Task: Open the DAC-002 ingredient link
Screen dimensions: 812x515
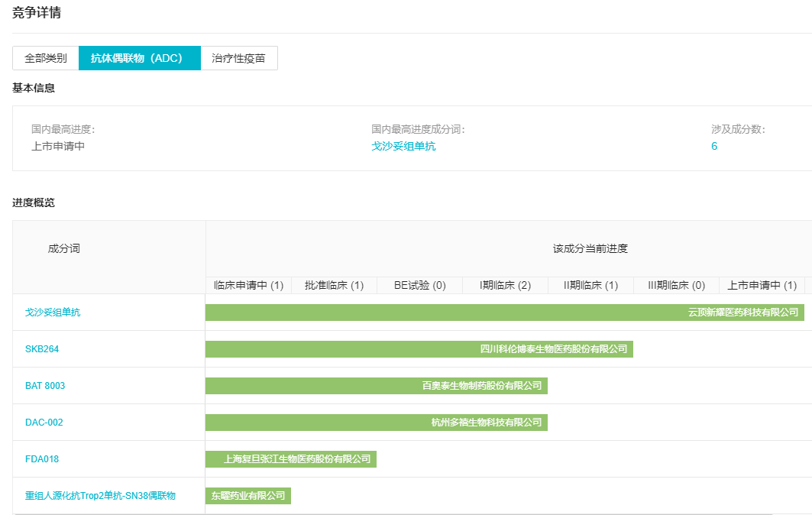Action: click(44, 423)
